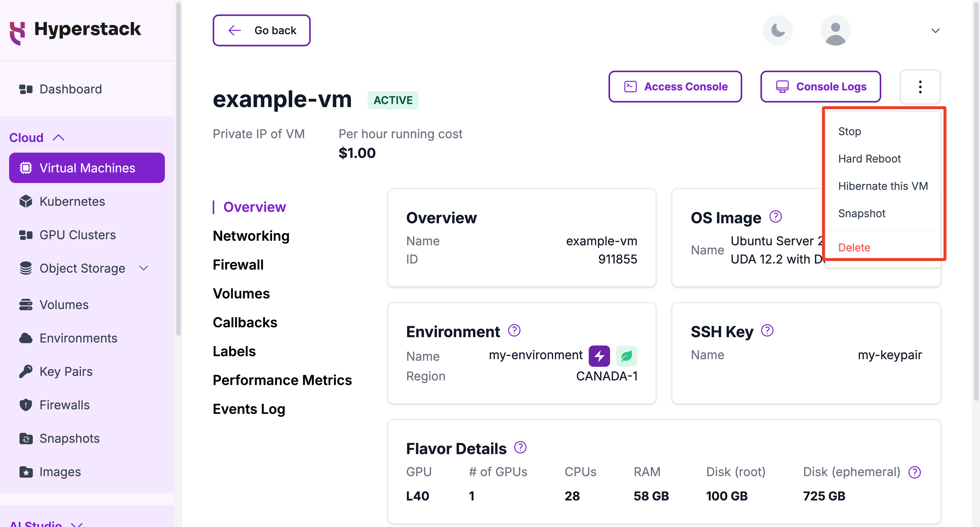Viewport: 980px width, 527px height.
Task: Click the Environment help question icon
Action: (514, 330)
